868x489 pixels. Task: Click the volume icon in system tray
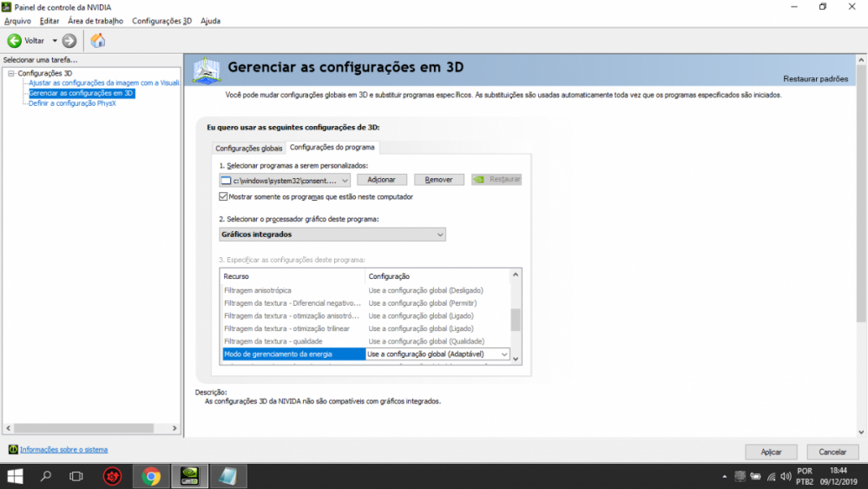pyautogui.click(x=786, y=476)
